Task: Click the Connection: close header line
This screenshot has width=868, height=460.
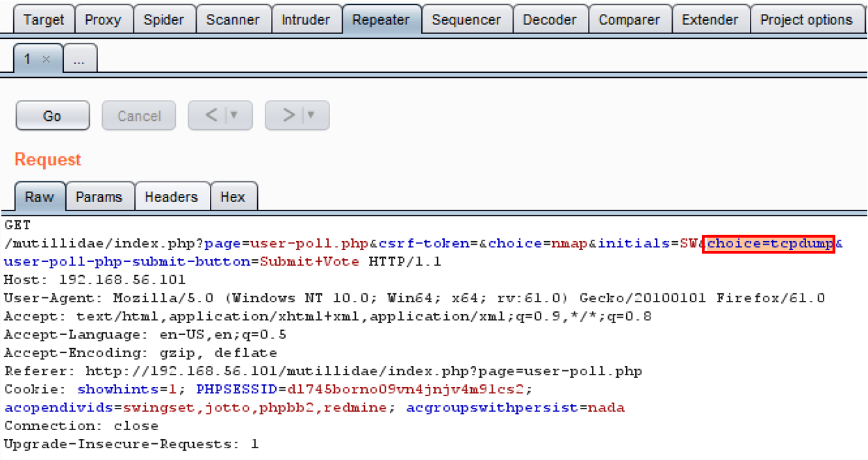Action: pyautogui.click(x=81, y=425)
